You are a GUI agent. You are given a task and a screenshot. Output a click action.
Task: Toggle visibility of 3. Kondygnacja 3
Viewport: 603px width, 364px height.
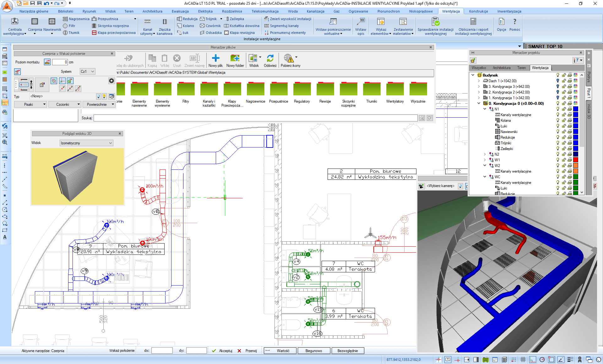pyautogui.click(x=558, y=86)
